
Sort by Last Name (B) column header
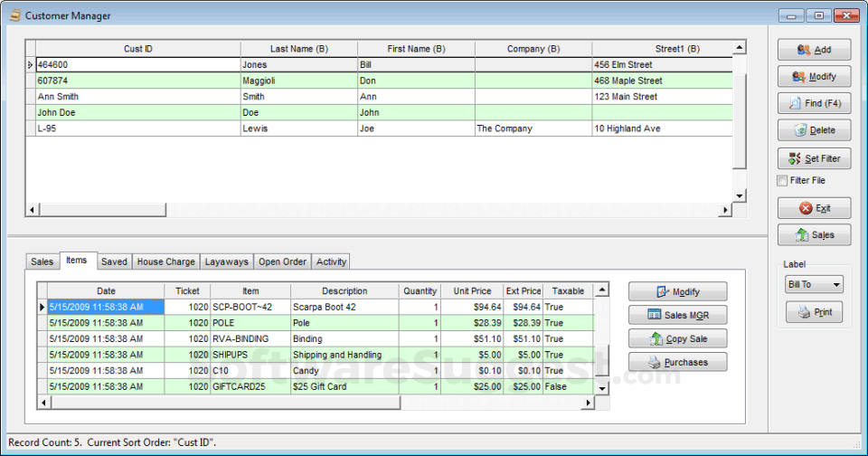click(x=298, y=49)
